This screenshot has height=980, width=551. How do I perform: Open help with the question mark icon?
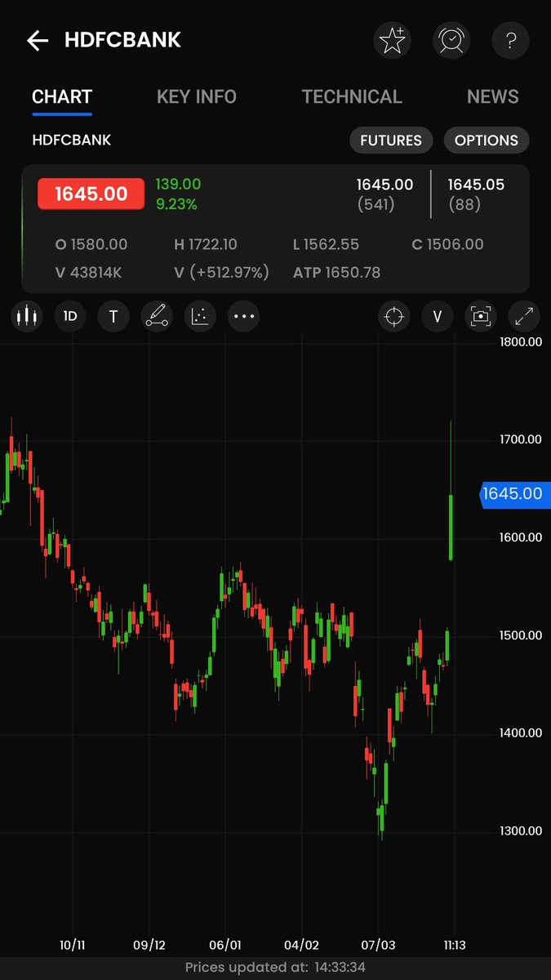(510, 40)
